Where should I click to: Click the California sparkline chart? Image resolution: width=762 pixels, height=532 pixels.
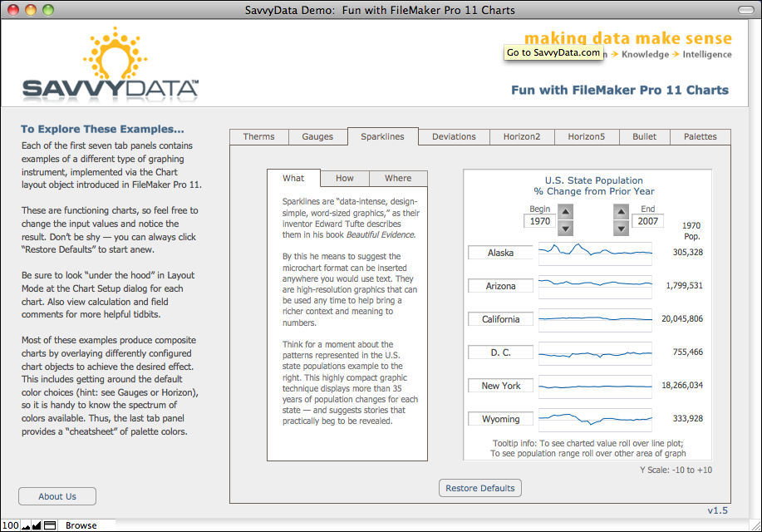coord(595,319)
